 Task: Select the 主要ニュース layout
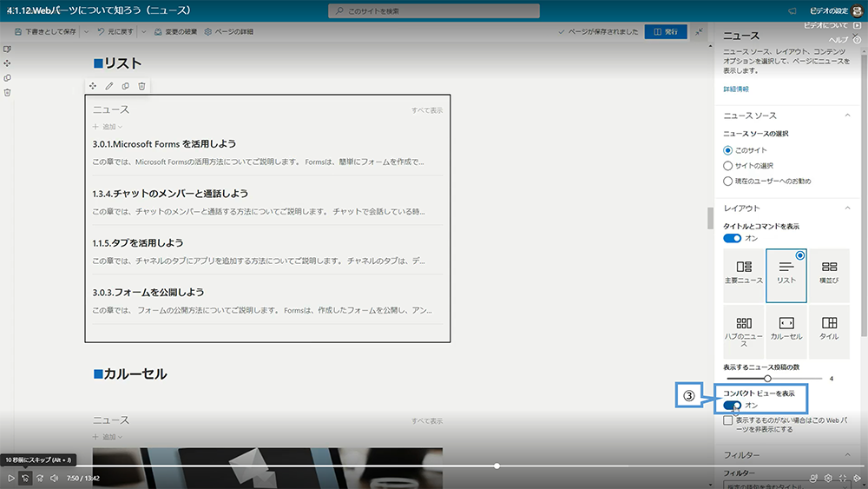coord(744,275)
